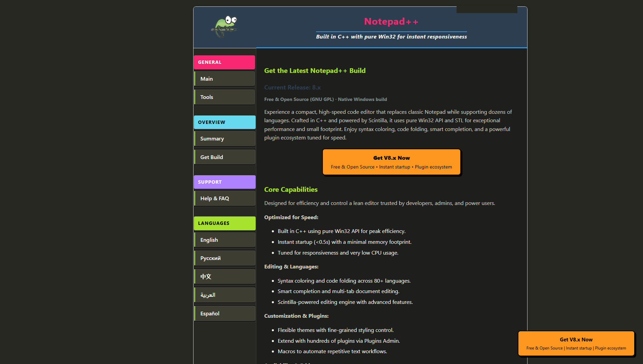Click 'Editing & Languages:' subheading

coord(291,266)
